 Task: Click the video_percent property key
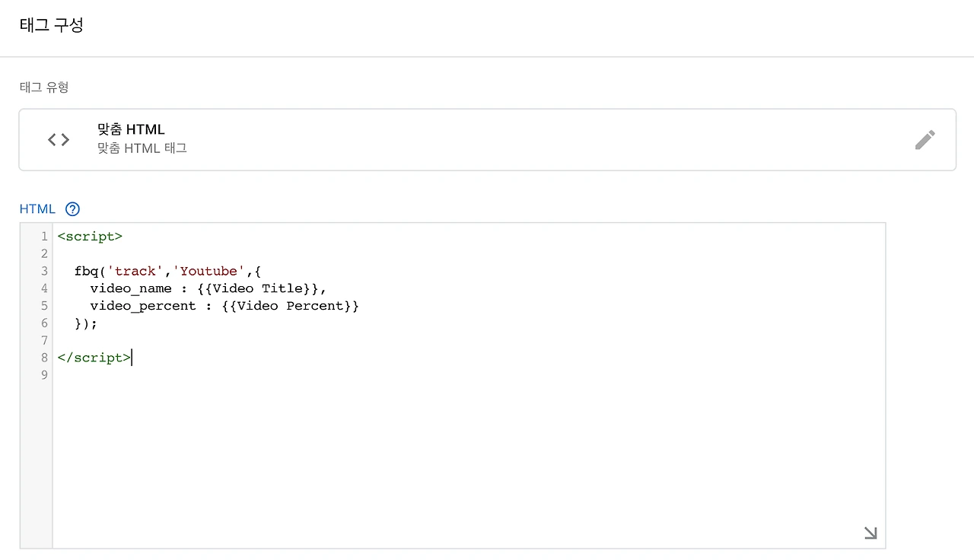[143, 306]
